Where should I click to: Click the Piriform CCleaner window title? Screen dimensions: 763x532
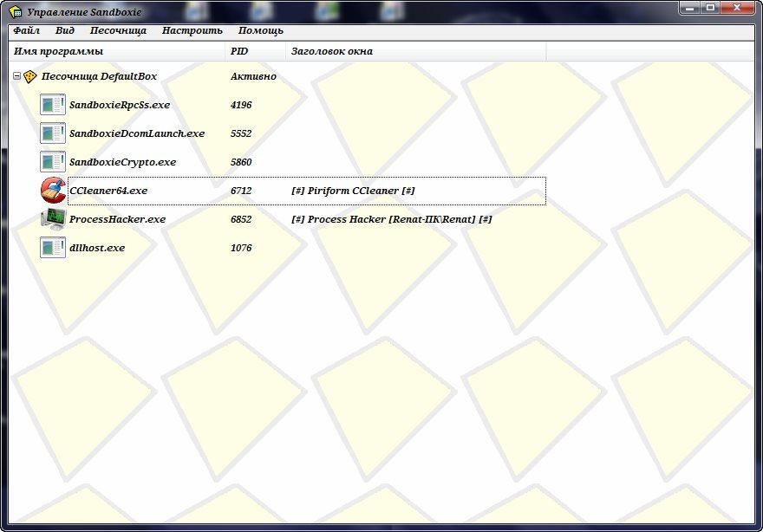(x=353, y=191)
